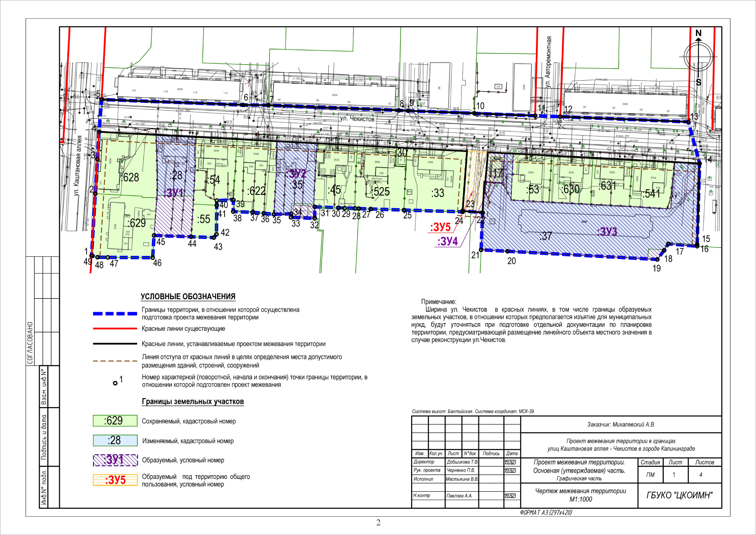The height and width of the screenshot is (535, 756).
Task: Click the north arrow compass symbol
Action: tap(698, 57)
